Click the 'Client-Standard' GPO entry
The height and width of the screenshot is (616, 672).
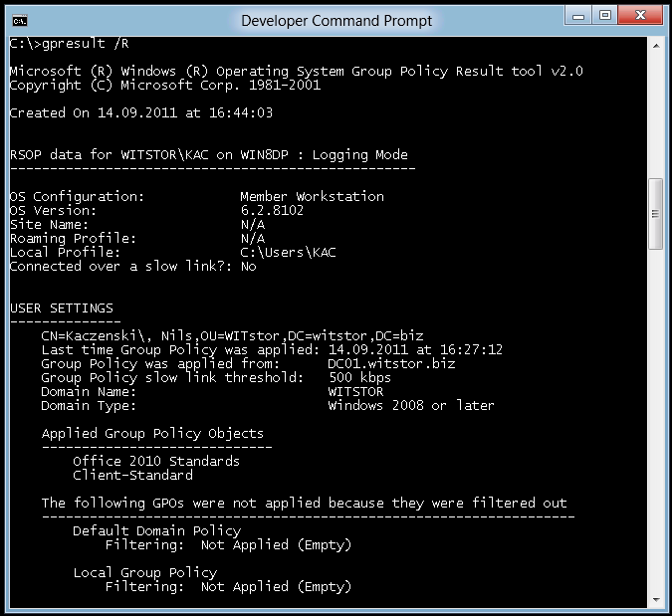(132, 475)
